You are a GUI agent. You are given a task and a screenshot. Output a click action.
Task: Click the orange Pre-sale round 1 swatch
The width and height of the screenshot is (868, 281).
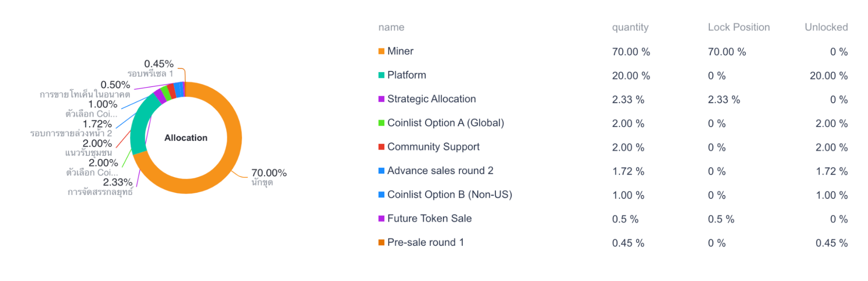381,243
